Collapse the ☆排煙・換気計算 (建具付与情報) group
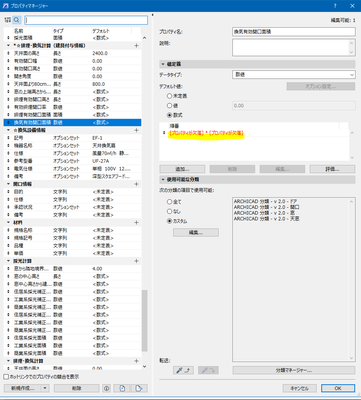Viewport: 361px width, 400px height. [x=9, y=46]
